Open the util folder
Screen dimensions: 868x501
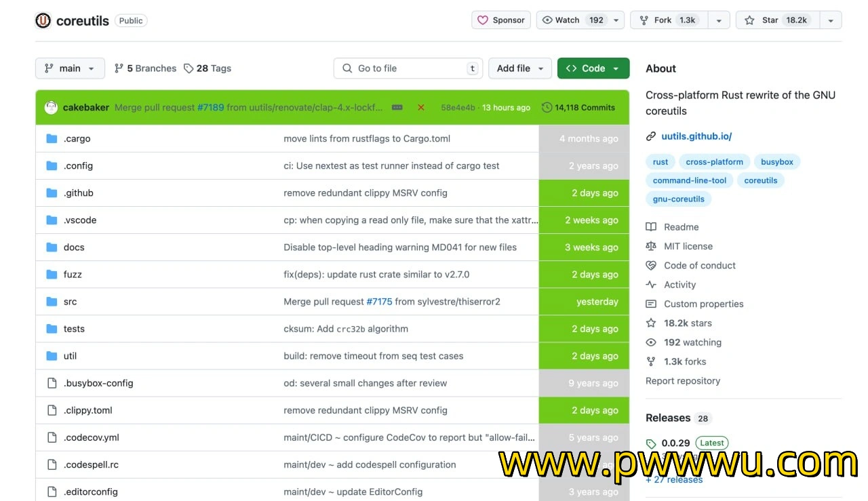[71, 355]
